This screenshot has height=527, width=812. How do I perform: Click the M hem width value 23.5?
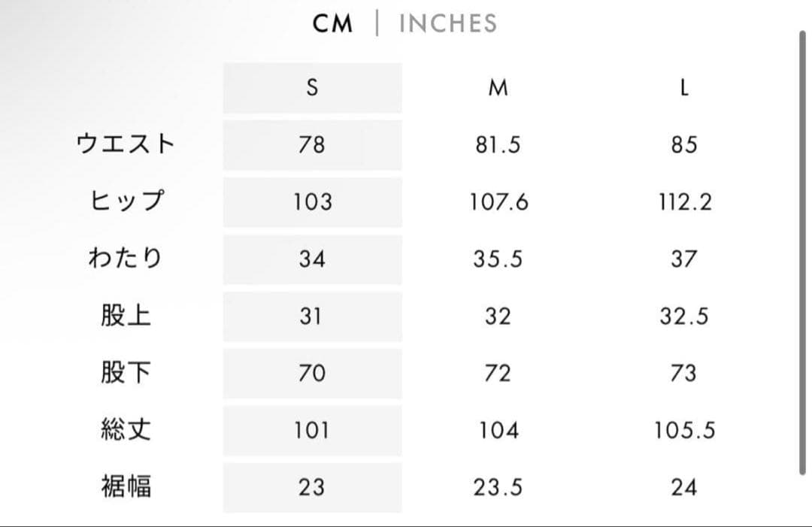pyautogui.click(x=498, y=487)
